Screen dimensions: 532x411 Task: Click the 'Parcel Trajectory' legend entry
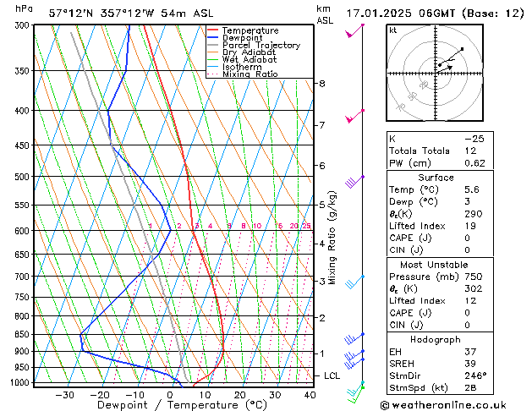click(x=254, y=45)
